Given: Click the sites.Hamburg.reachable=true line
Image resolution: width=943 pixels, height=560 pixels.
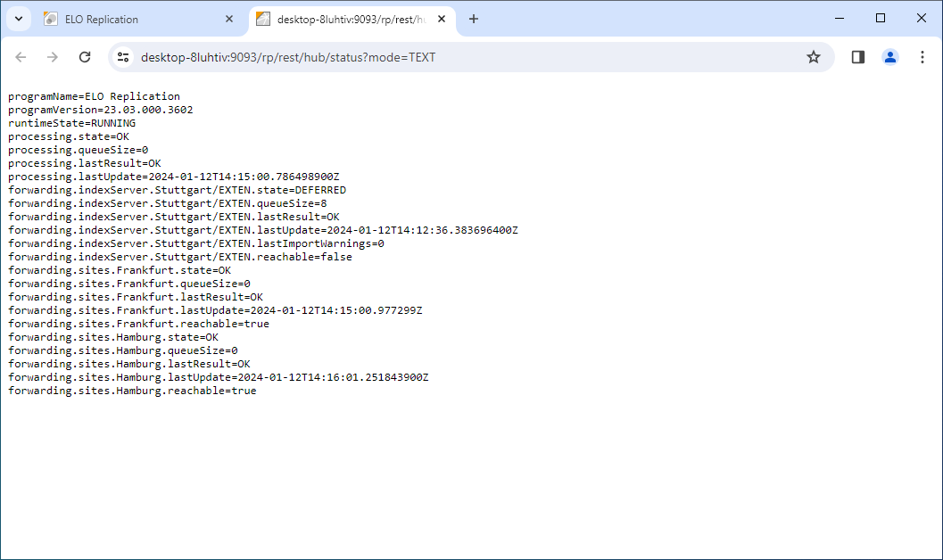Looking at the screenshot, I should pyautogui.click(x=132, y=391).
